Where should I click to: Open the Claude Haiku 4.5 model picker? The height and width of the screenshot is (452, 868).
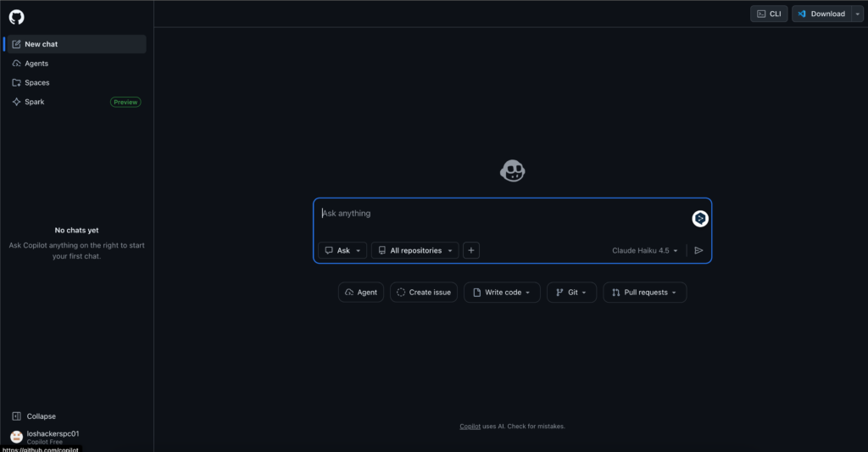tap(645, 250)
